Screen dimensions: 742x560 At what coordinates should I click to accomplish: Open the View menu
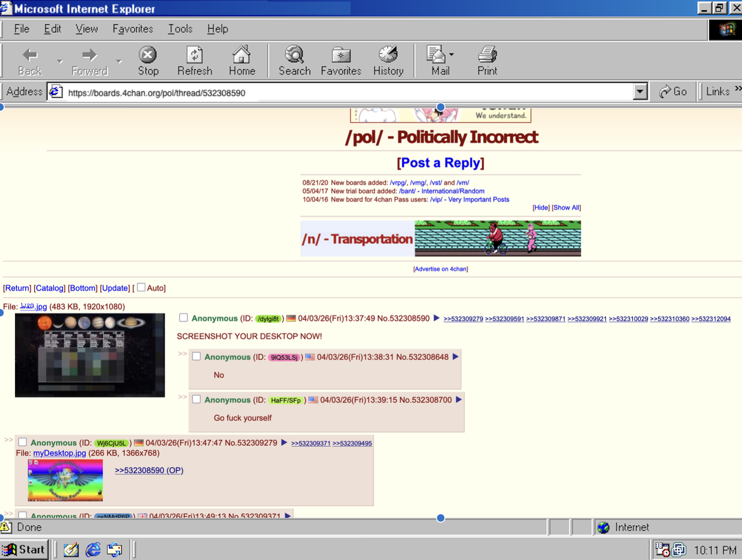[87, 29]
